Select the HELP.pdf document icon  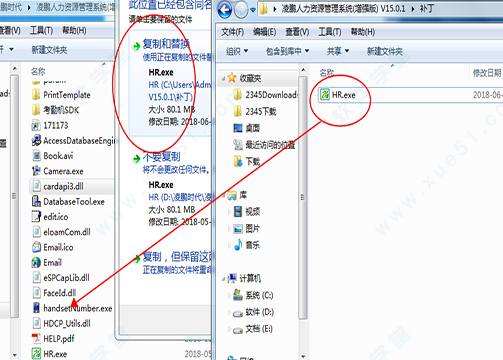(36, 339)
